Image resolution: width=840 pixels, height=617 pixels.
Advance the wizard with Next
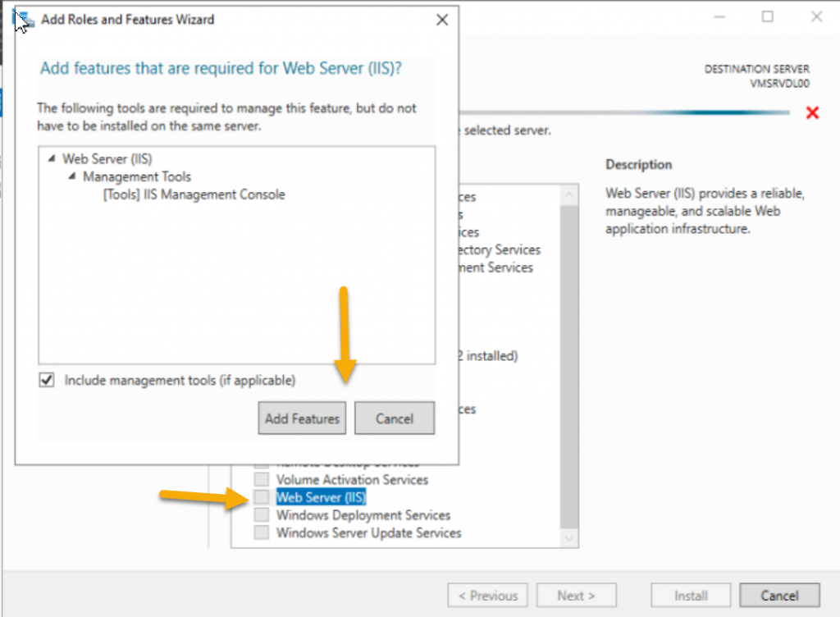[576, 595]
